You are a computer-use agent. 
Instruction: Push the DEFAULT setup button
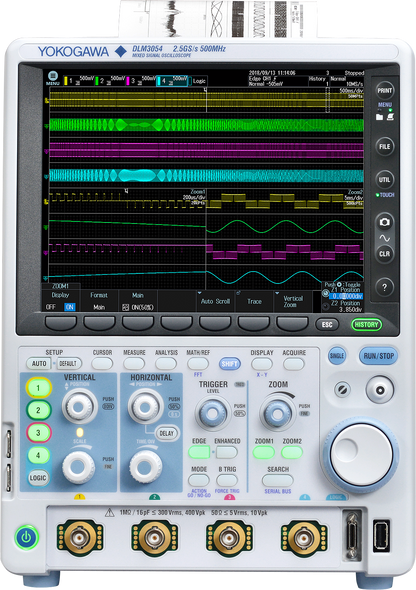[x=68, y=363]
